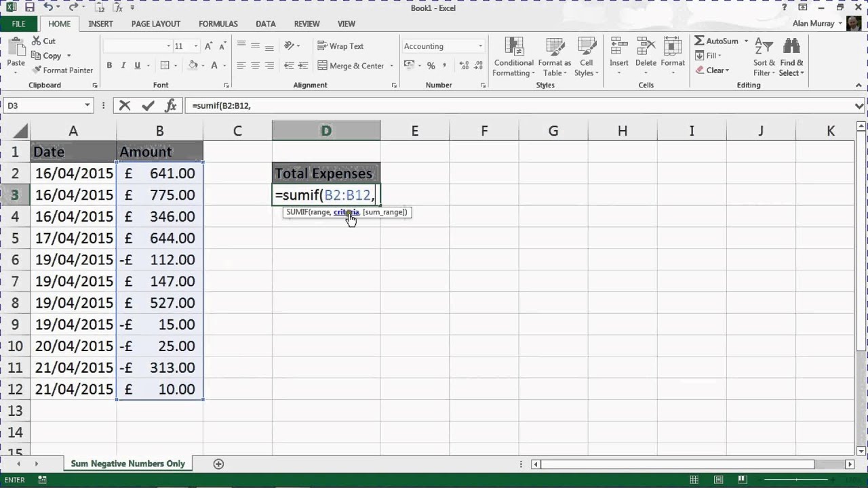The width and height of the screenshot is (868, 488).
Task: Add a new sheet with plus button
Action: (x=218, y=464)
